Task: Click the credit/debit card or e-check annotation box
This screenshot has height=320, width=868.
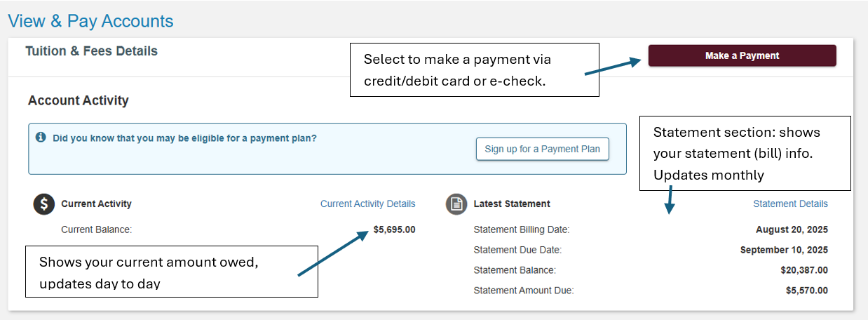Action: (x=474, y=69)
